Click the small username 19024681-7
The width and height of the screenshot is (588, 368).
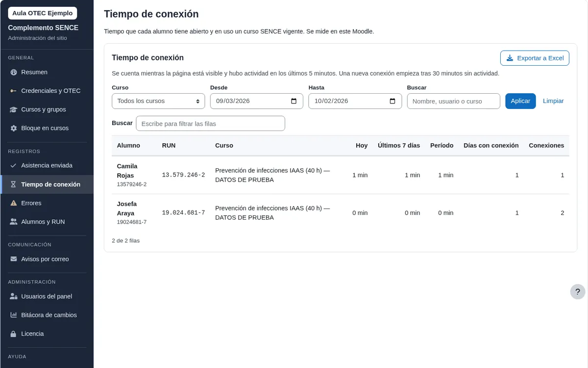click(131, 222)
